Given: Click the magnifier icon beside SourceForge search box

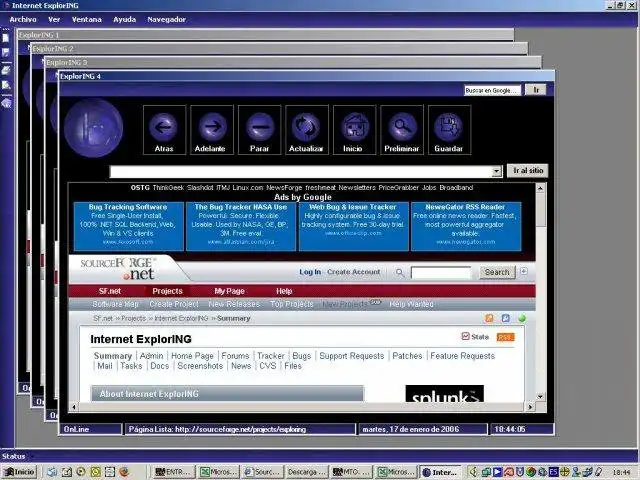Looking at the screenshot, I should pos(400,272).
